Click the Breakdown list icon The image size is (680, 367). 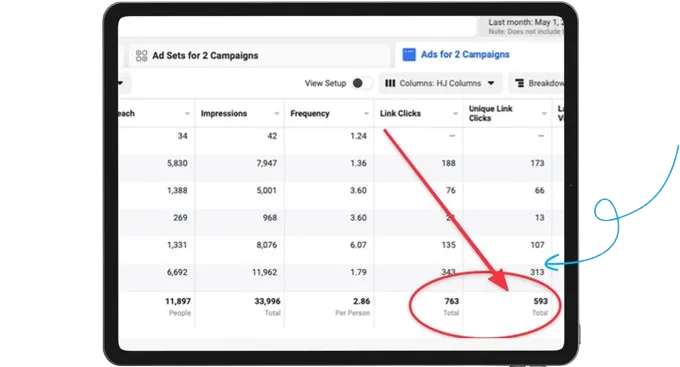[519, 83]
